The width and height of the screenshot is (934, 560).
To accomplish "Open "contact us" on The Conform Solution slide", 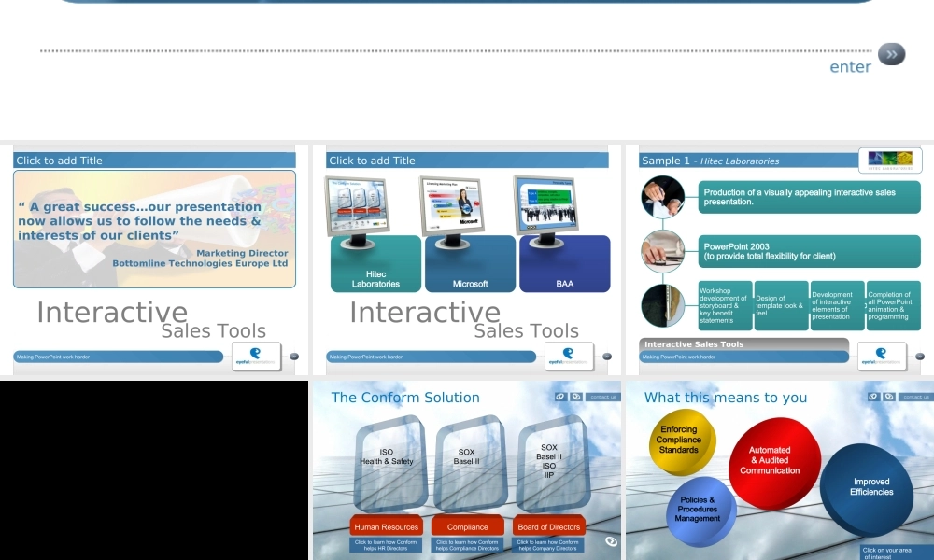I will click(x=602, y=397).
